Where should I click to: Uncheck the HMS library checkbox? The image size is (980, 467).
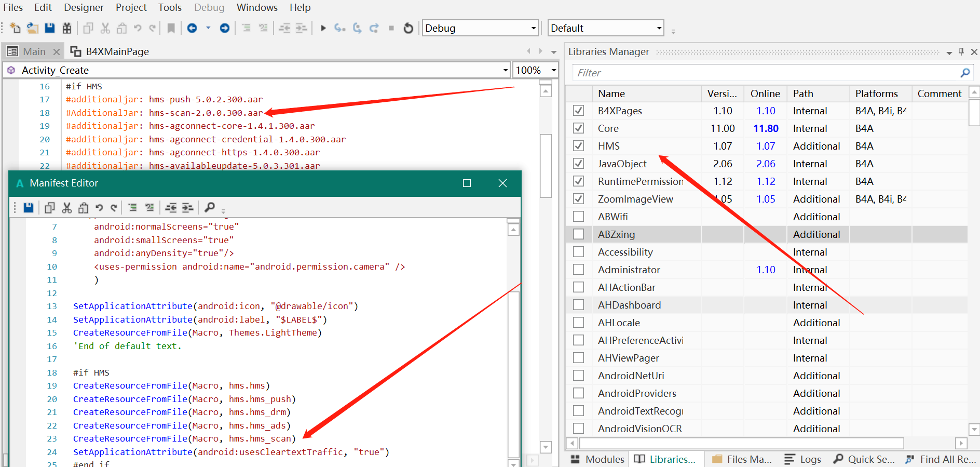578,146
